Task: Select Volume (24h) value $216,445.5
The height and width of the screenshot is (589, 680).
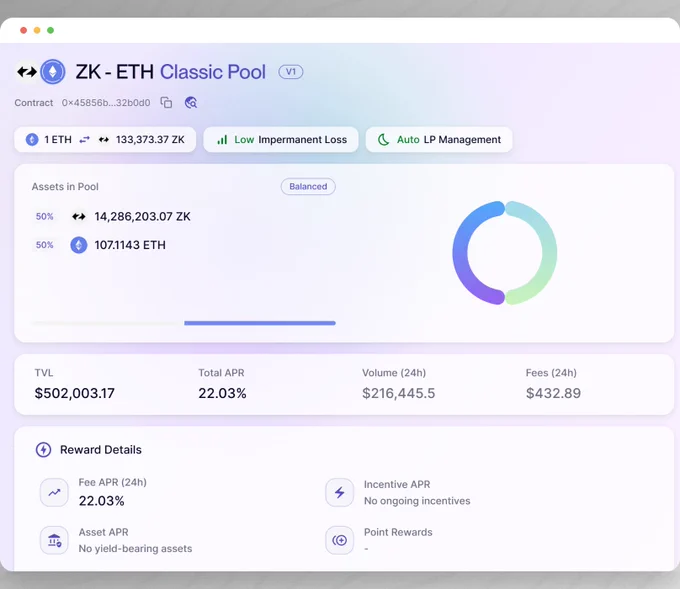Action: tap(399, 393)
